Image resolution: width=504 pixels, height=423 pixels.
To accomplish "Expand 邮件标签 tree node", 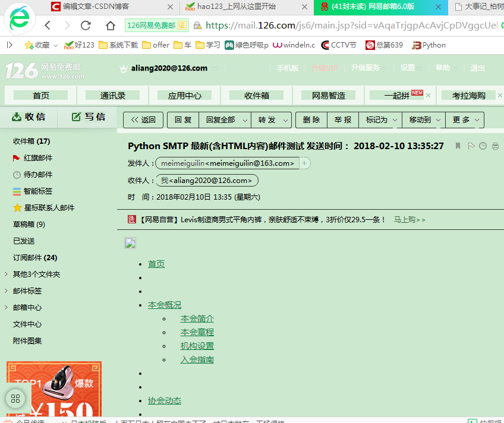I will (6, 291).
